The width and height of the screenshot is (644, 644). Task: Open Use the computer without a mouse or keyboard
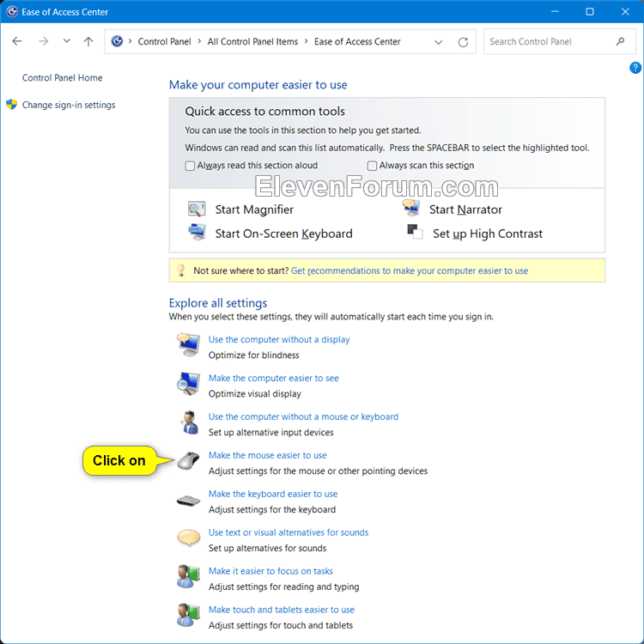coord(303,416)
